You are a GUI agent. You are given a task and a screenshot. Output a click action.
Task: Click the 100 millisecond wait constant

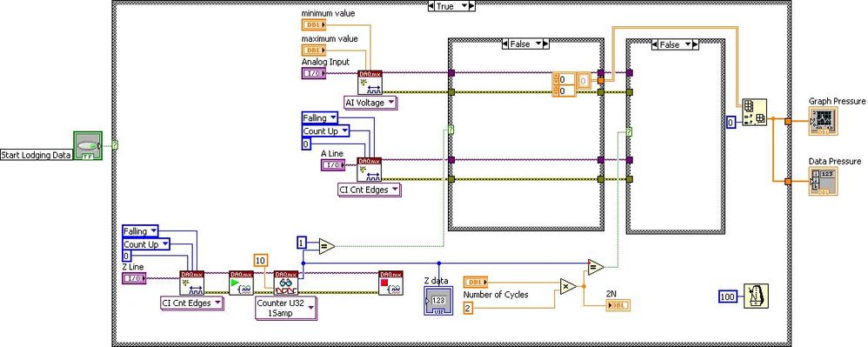pos(728,297)
